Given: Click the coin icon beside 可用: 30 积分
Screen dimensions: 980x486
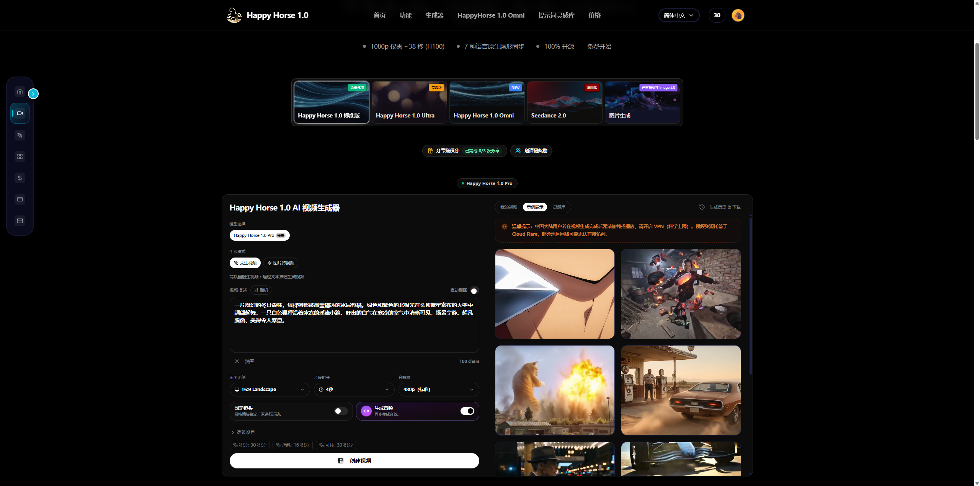Looking at the screenshot, I should click(x=322, y=445).
